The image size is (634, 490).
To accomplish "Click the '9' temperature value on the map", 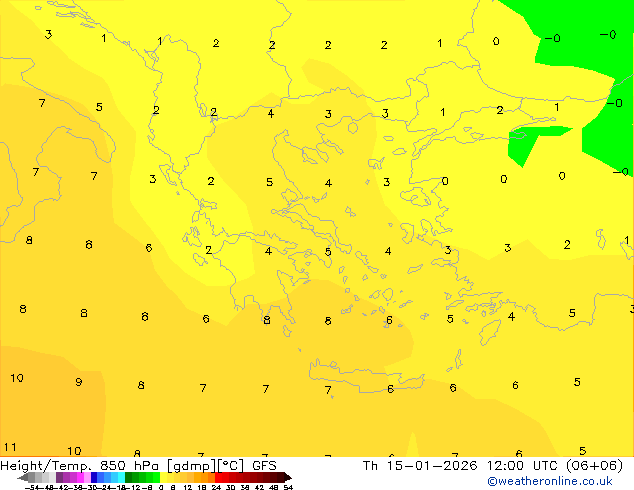I will pyautogui.click(x=79, y=382).
